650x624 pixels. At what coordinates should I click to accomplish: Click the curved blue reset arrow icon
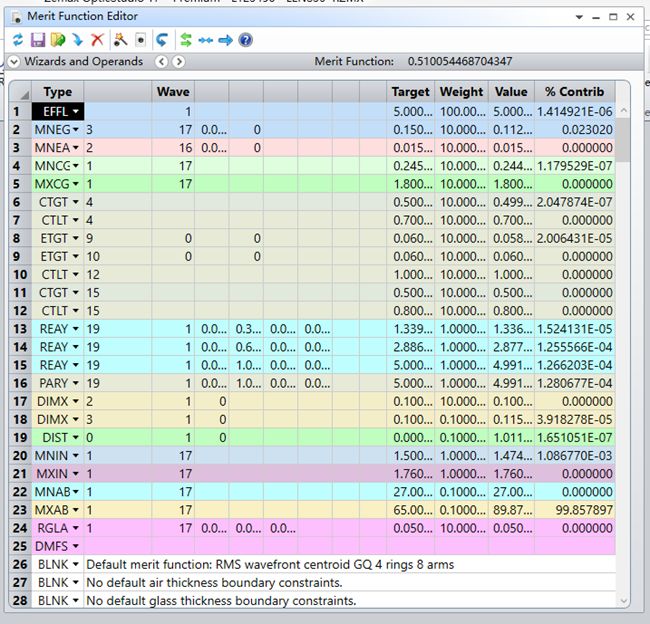coord(162,40)
